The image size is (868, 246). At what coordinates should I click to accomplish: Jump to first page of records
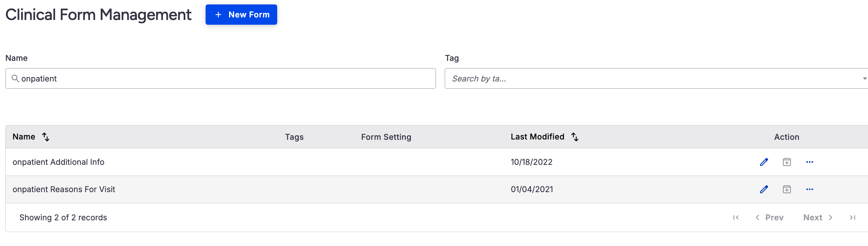pyautogui.click(x=736, y=218)
